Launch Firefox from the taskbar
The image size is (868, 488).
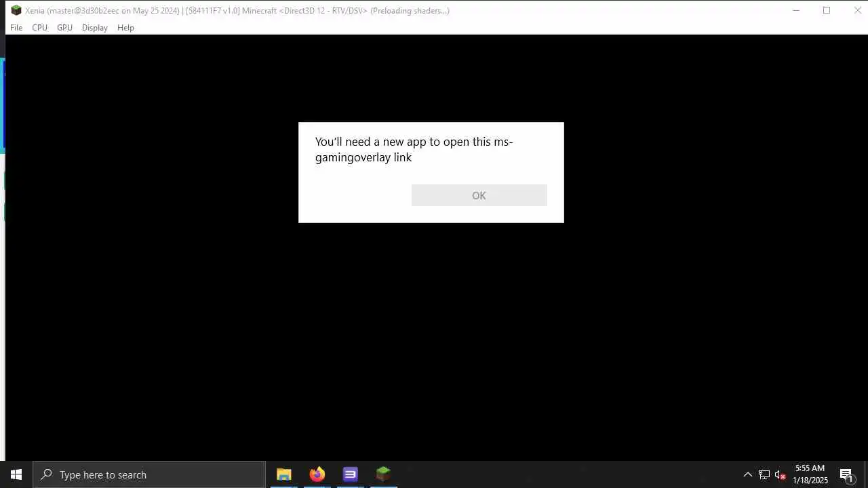[x=317, y=474]
